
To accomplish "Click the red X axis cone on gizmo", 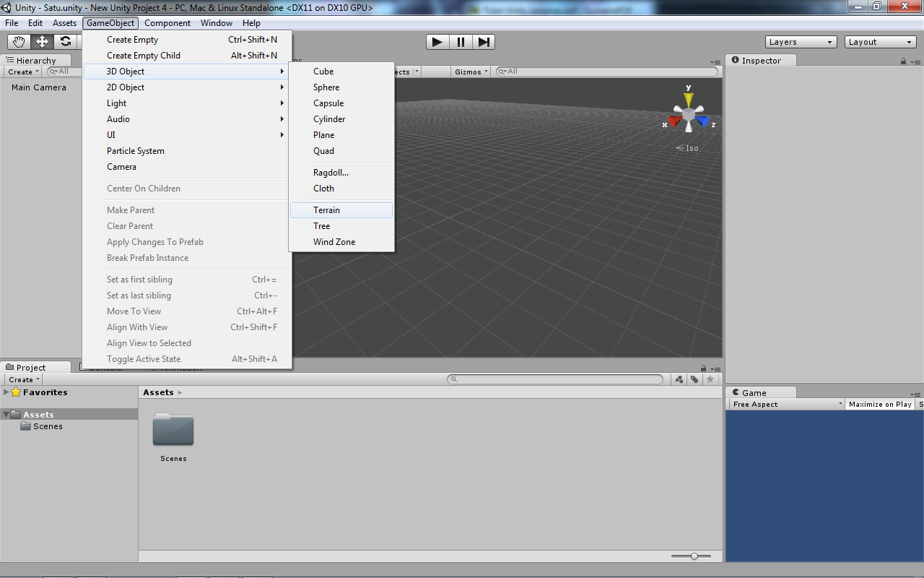I will (x=674, y=121).
